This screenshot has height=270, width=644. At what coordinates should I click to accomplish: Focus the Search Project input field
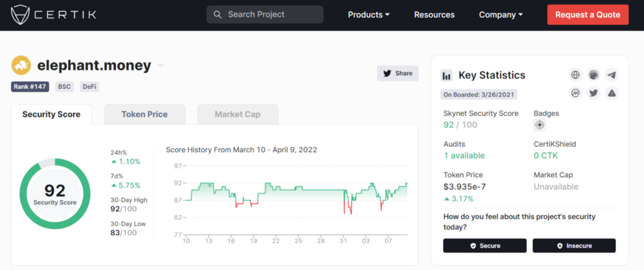tap(265, 15)
